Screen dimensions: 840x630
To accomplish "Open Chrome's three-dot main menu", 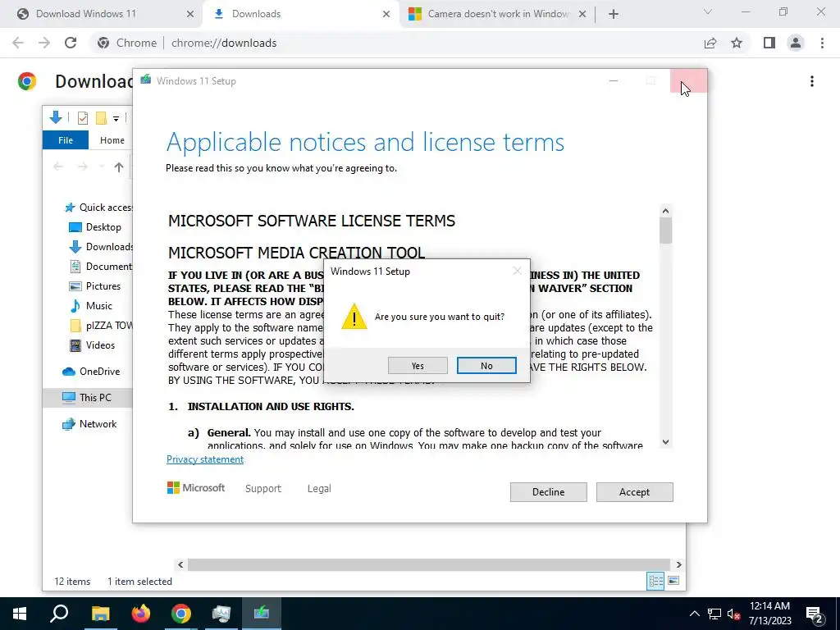I will (x=822, y=43).
